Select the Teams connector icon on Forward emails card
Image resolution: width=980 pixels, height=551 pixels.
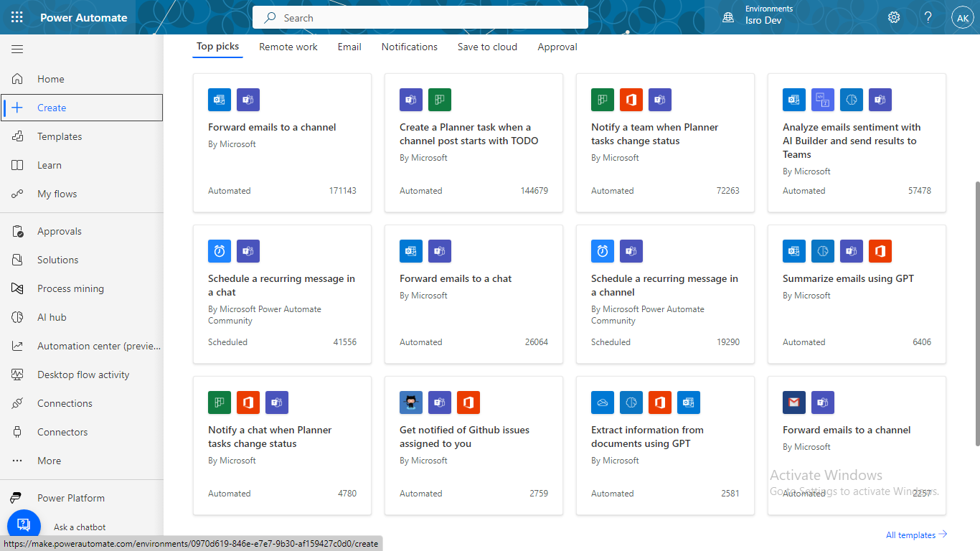click(x=248, y=100)
